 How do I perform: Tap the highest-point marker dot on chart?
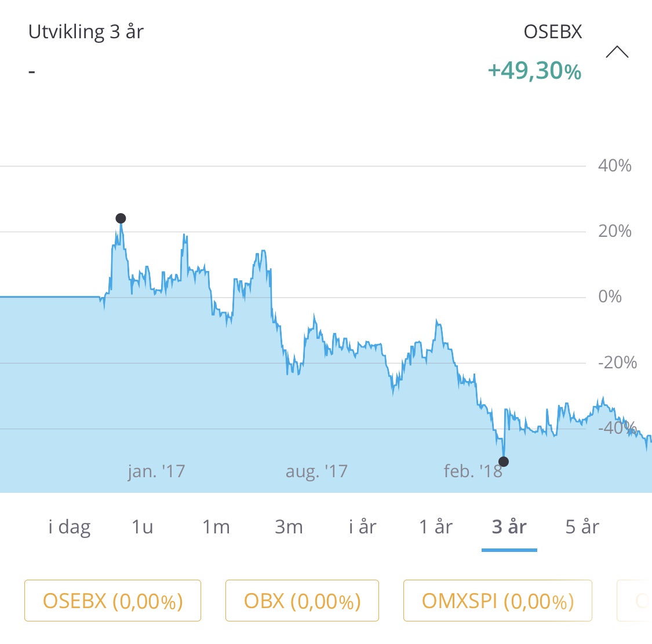tap(121, 218)
